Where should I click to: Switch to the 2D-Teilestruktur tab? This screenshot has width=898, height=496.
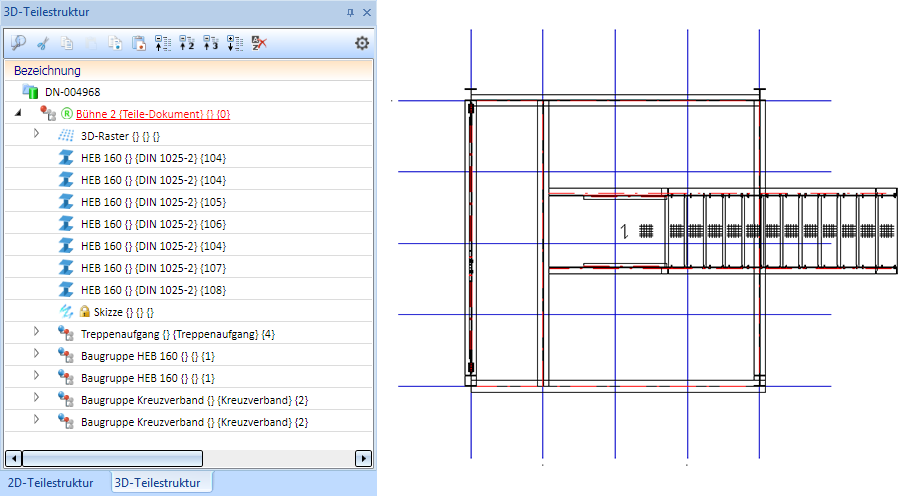click(x=53, y=483)
